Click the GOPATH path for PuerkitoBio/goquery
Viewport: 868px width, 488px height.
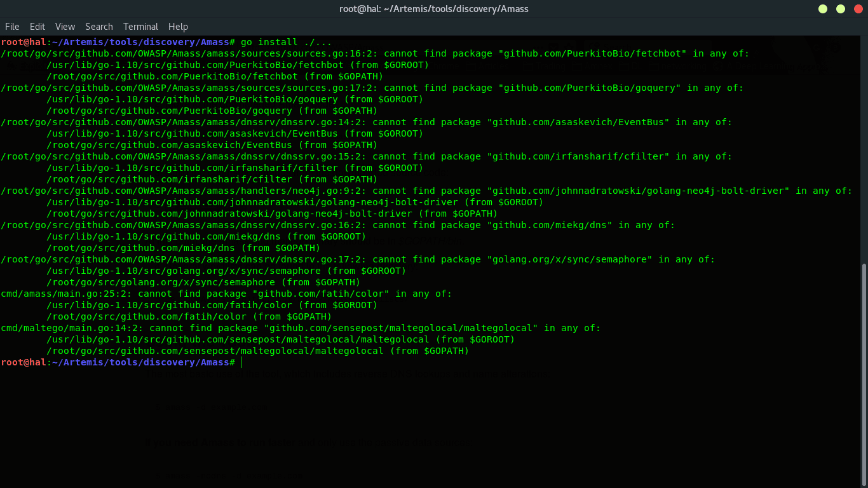pos(212,111)
